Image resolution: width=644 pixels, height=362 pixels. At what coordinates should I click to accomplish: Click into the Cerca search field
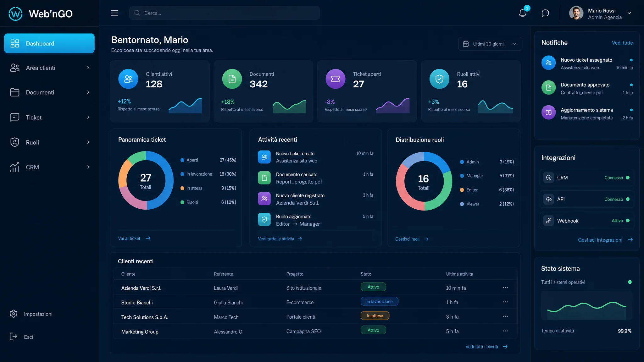[225, 13]
